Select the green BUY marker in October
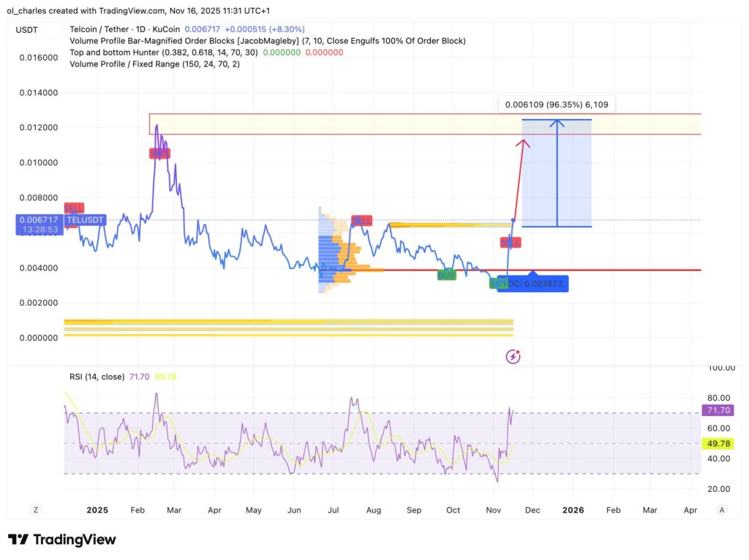This screenshot has height=560, width=749. point(447,276)
